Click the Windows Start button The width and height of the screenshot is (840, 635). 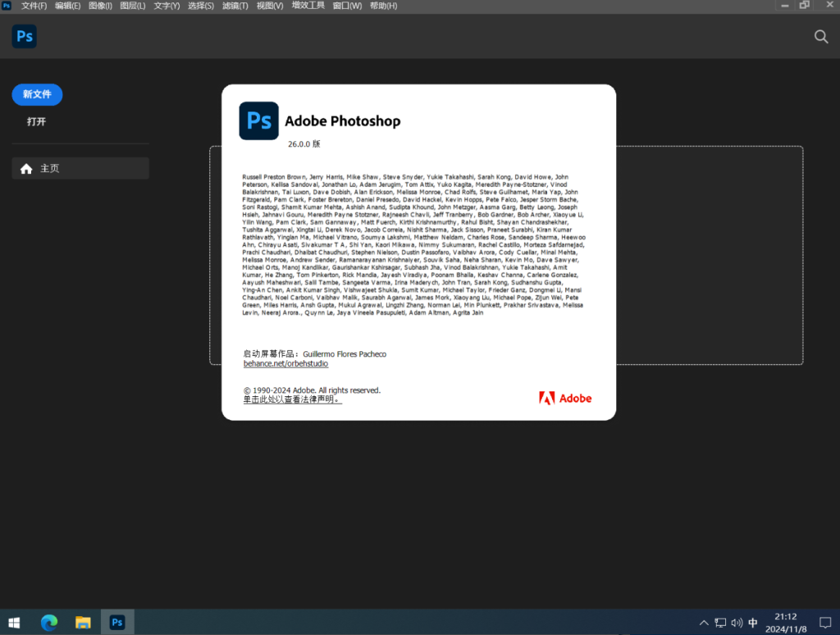point(14,622)
